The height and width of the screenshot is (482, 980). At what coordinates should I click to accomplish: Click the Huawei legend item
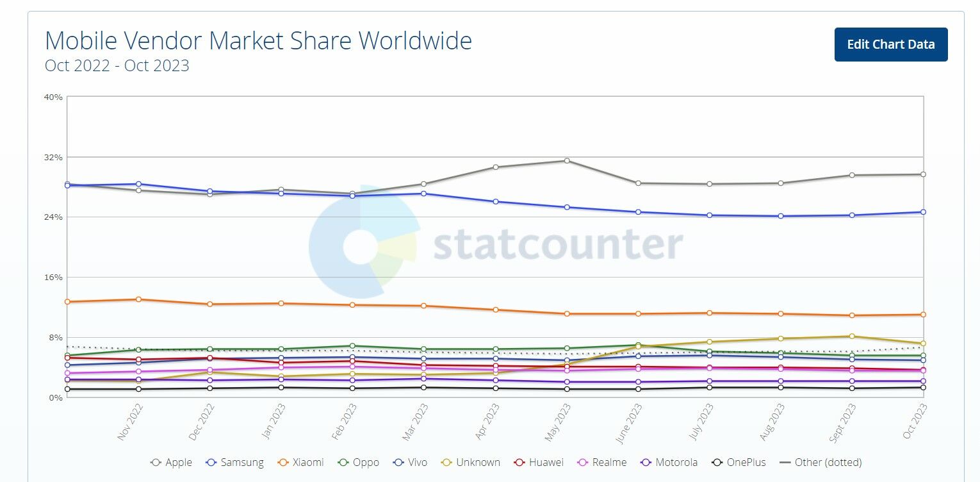(539, 462)
